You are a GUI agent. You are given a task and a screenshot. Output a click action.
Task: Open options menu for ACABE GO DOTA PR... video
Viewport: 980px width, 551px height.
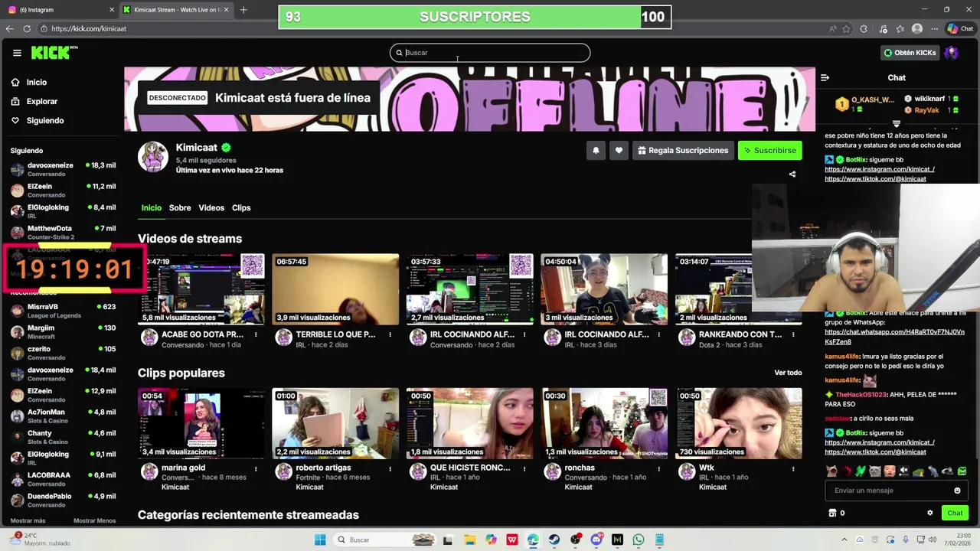[x=256, y=334]
